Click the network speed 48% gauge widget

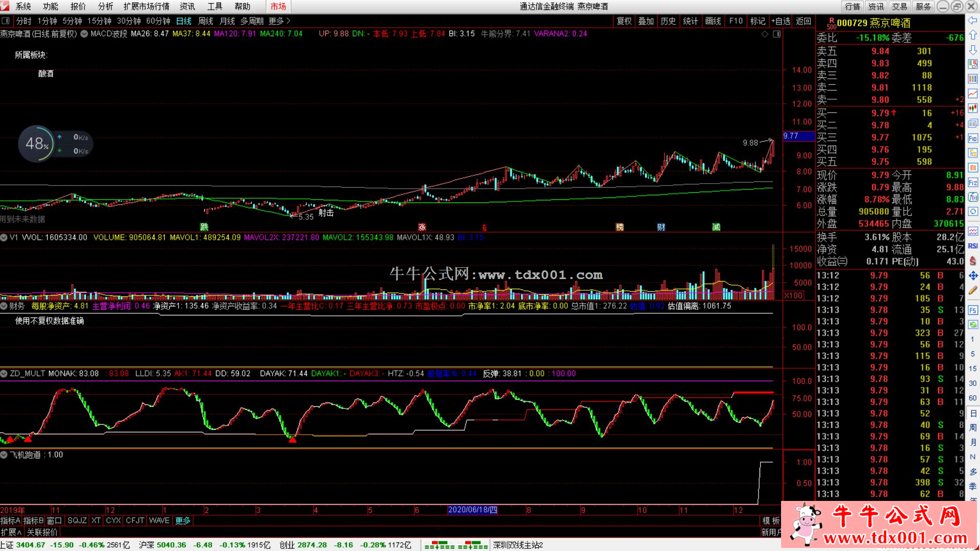[36, 144]
